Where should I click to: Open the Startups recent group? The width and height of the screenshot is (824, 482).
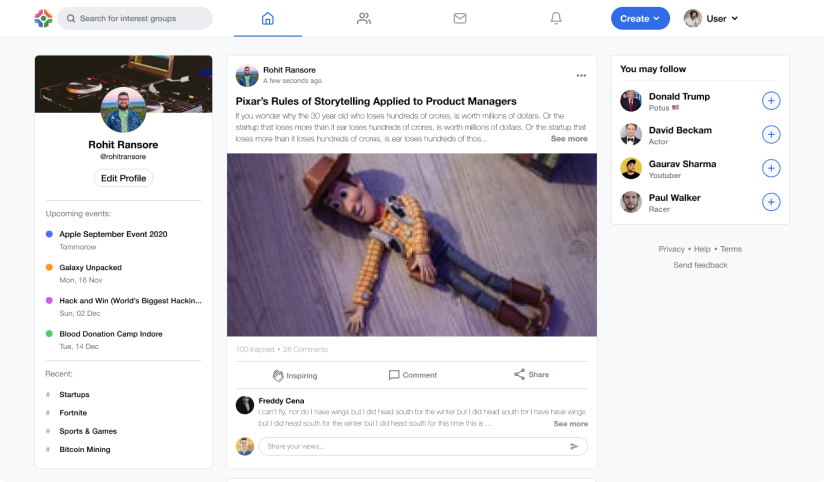(74, 394)
